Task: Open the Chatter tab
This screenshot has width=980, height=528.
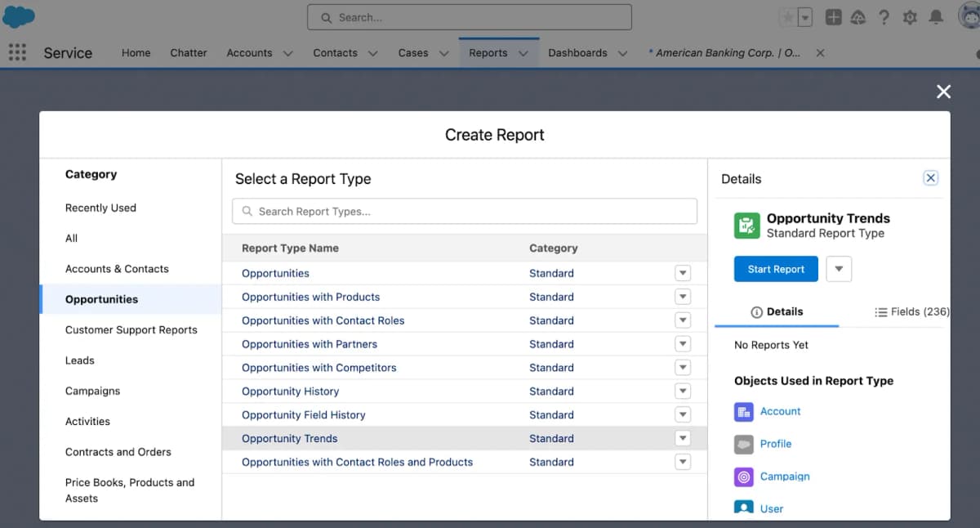Action: pos(189,53)
